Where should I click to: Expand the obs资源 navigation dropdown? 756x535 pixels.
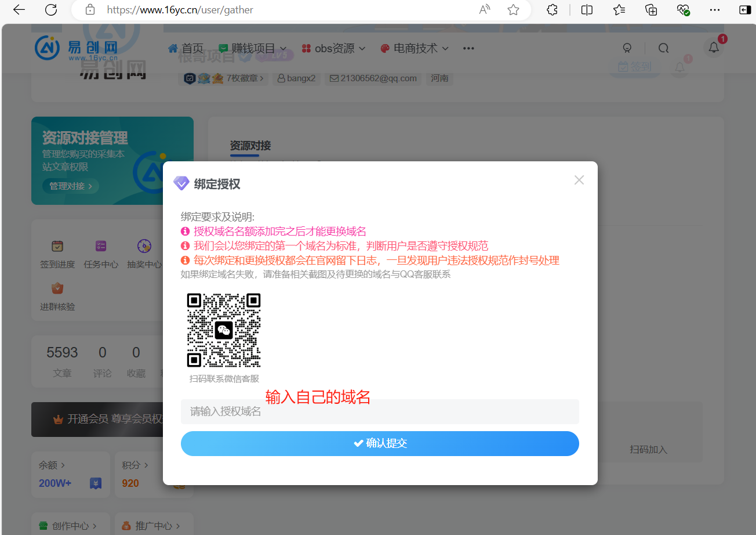point(333,49)
